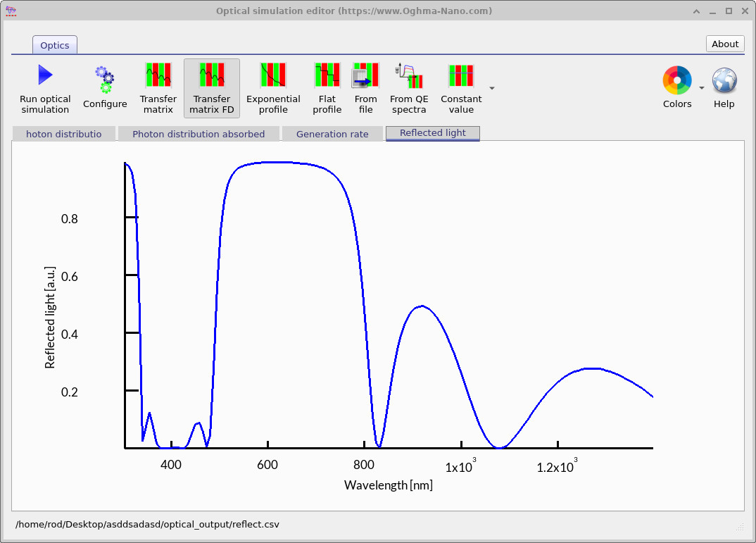Choose the Exponential profile model

[x=273, y=88]
